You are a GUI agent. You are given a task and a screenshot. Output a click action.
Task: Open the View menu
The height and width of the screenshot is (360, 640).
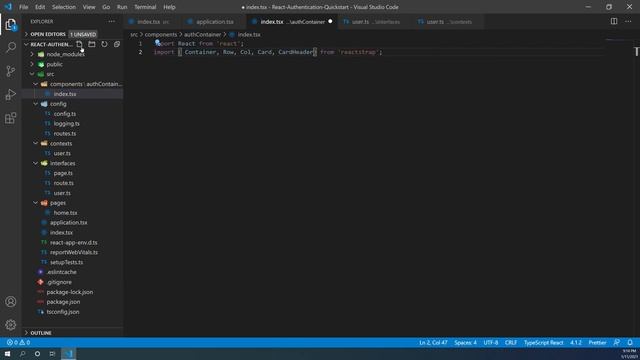click(89, 7)
